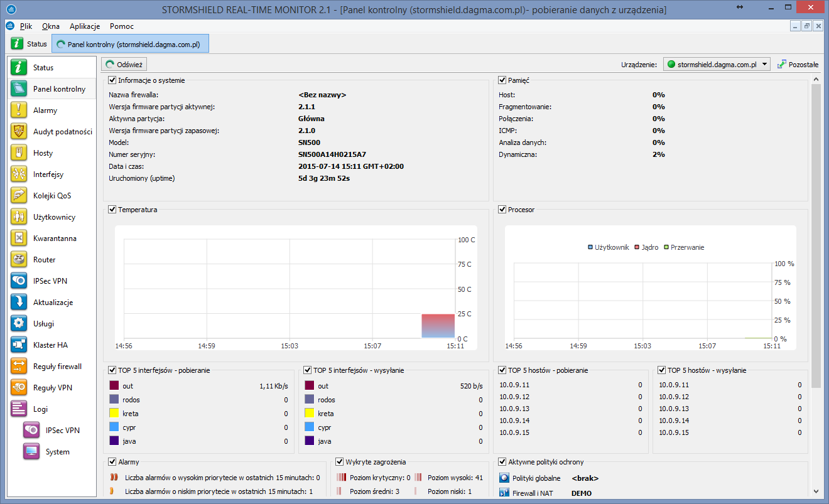Open the Usługi gear icon

point(19,323)
